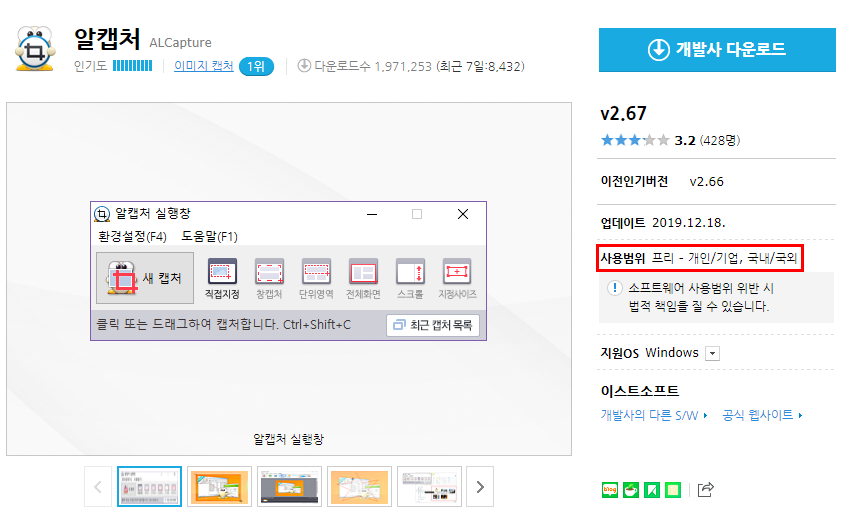
Task: Go to previous thumbnail set arrow
Action: click(x=98, y=487)
